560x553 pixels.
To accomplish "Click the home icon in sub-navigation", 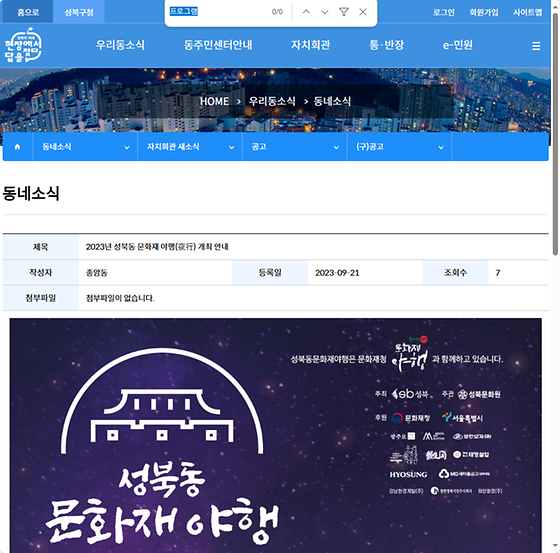I will (x=18, y=147).
